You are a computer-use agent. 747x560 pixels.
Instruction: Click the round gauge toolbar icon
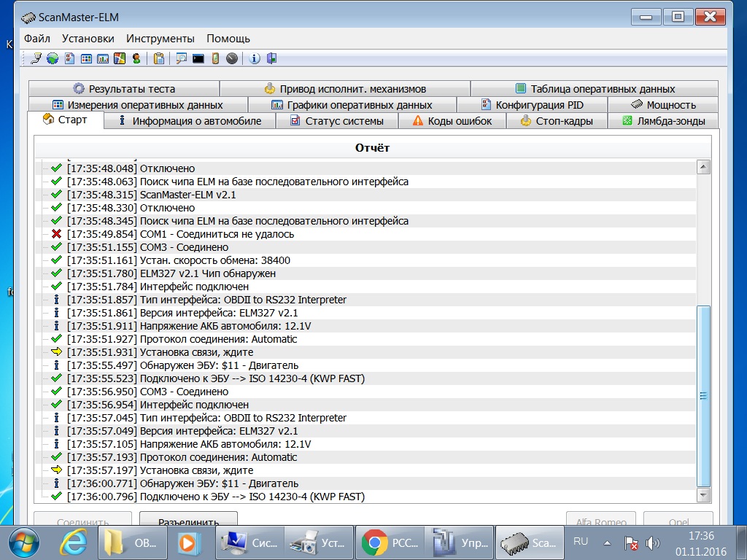(232, 58)
